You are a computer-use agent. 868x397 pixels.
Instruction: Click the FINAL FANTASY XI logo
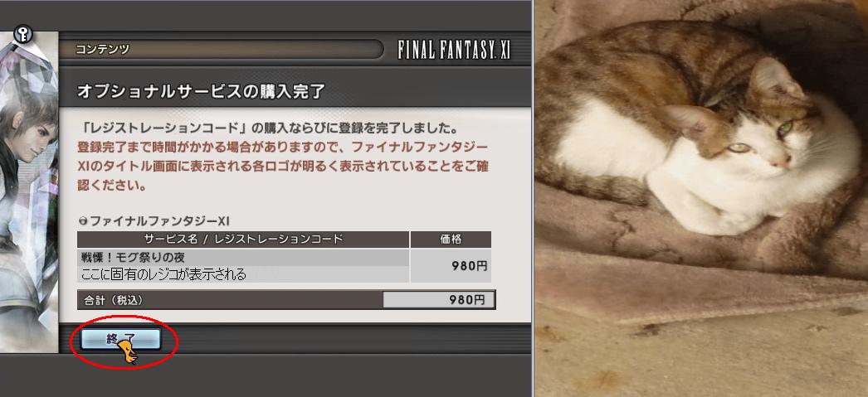[454, 51]
